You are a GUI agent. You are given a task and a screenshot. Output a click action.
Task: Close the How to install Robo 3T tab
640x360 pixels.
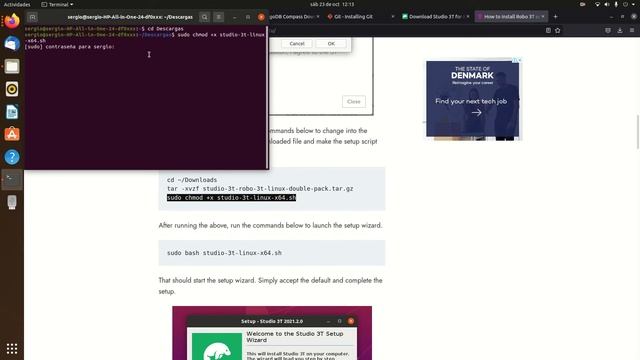pos(543,17)
